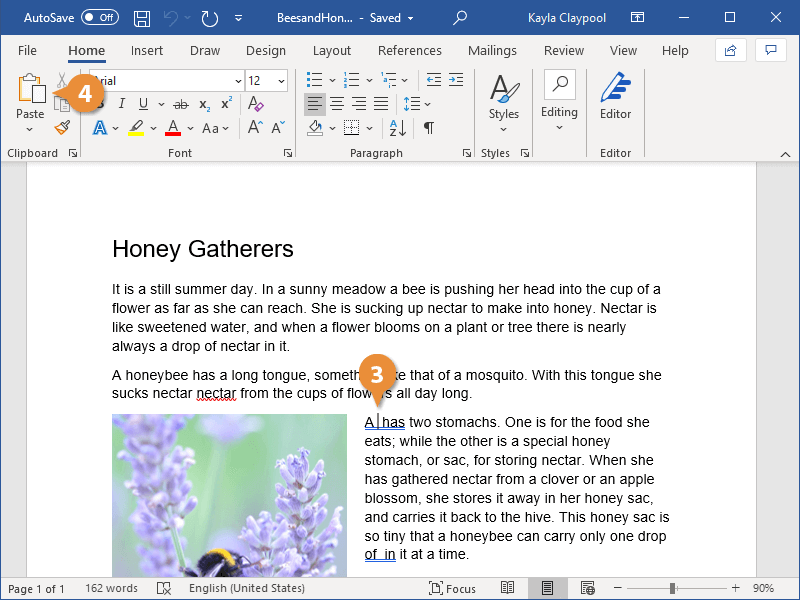
Task: Expand the Paste options arrow
Action: (29, 129)
